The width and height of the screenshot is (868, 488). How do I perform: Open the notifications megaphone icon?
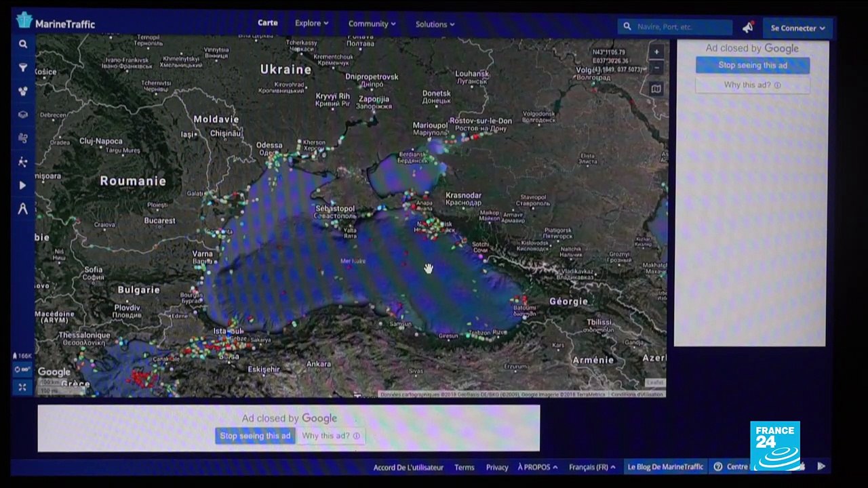click(x=748, y=27)
